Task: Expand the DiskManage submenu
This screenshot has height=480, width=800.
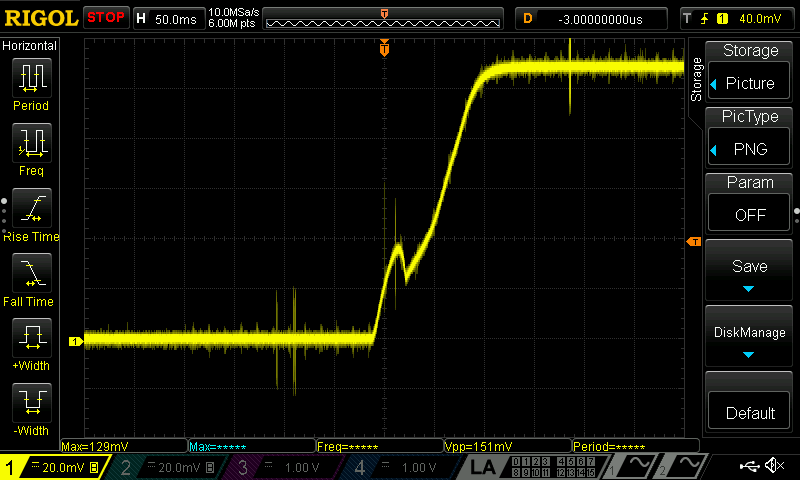Action: (x=750, y=339)
